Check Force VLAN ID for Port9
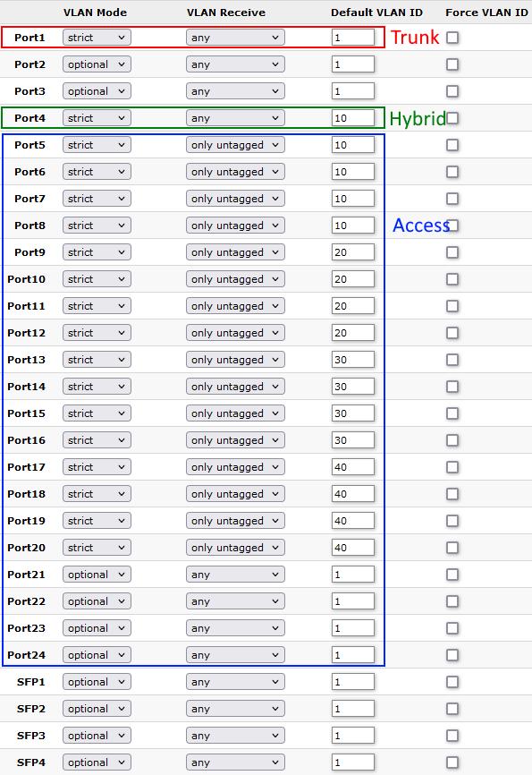Screen dimensions: 532x775 (452, 252)
